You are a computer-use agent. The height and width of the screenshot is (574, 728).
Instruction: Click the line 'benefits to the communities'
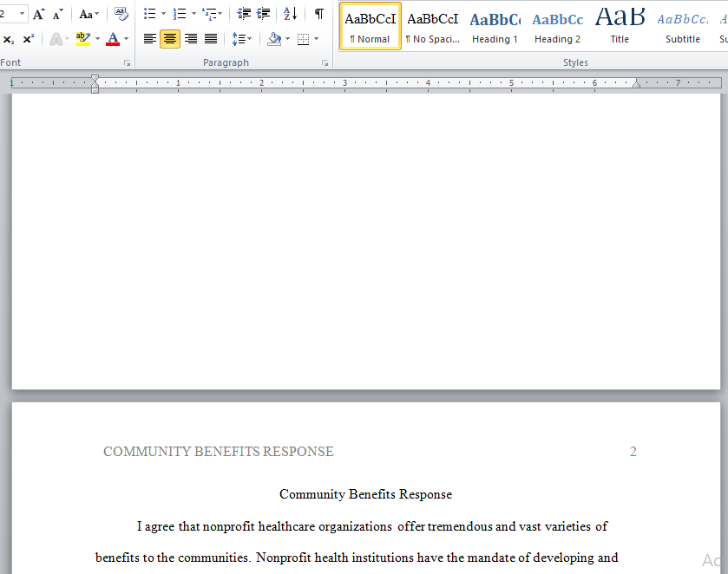point(357,558)
